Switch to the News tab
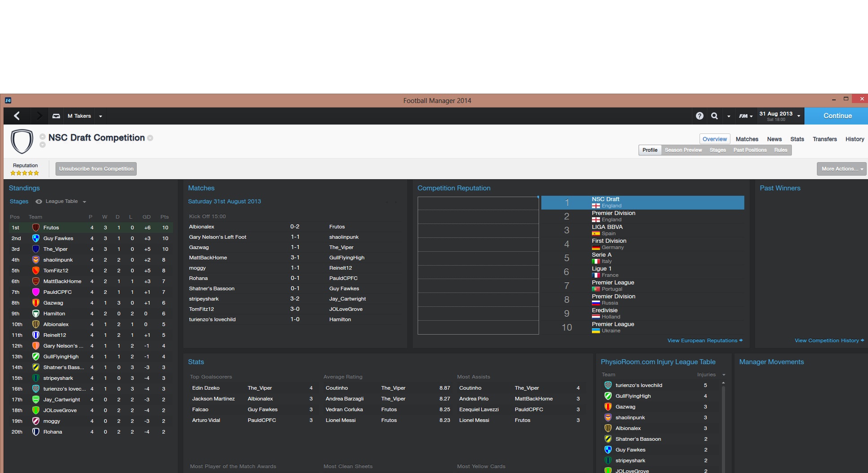Image resolution: width=868 pixels, height=473 pixels. click(774, 139)
